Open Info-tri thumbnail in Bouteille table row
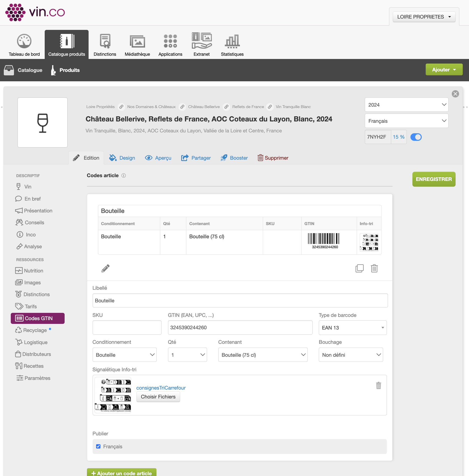The width and height of the screenshot is (469, 476). pos(369,242)
